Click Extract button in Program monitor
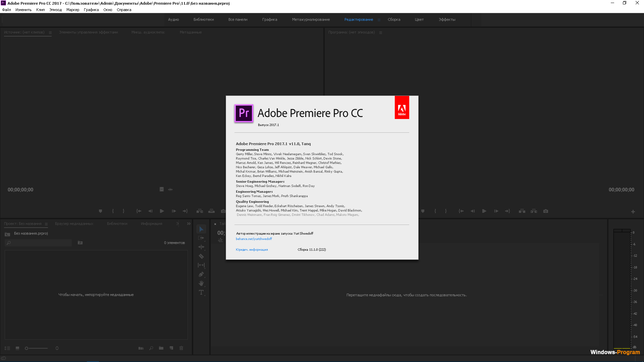The height and width of the screenshot is (362, 644). (534, 211)
